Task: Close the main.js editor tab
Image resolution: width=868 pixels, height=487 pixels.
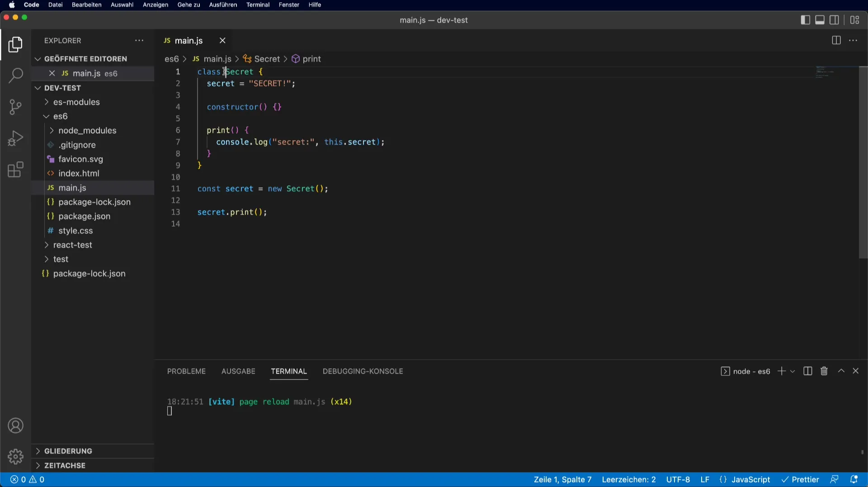Action: coord(222,41)
